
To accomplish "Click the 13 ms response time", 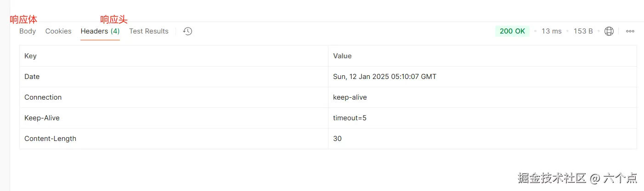I will (x=551, y=31).
